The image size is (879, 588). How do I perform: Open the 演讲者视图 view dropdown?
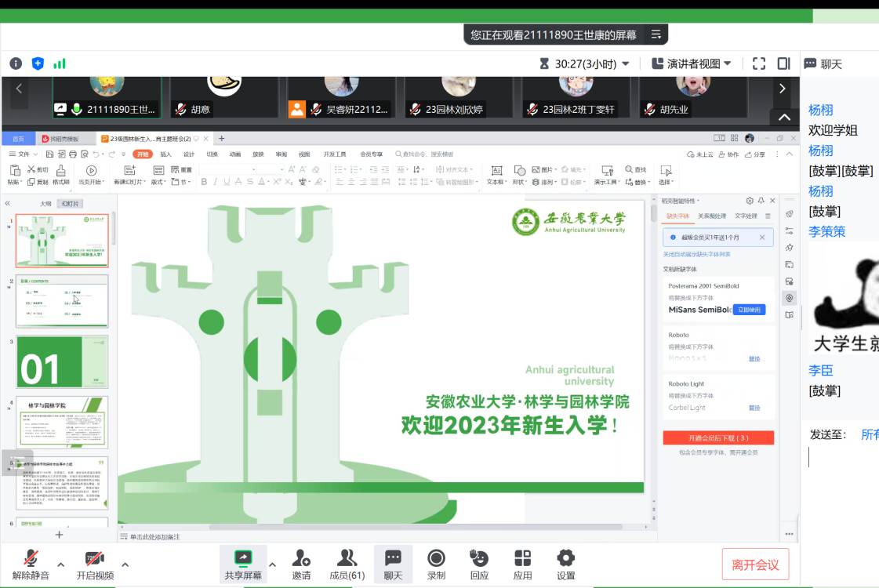[x=692, y=64]
